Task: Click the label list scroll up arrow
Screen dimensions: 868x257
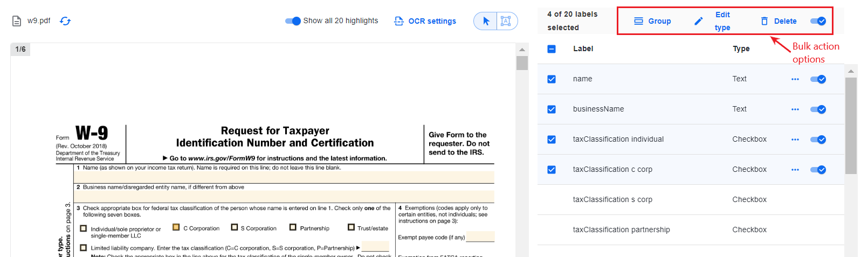Action: point(851,71)
